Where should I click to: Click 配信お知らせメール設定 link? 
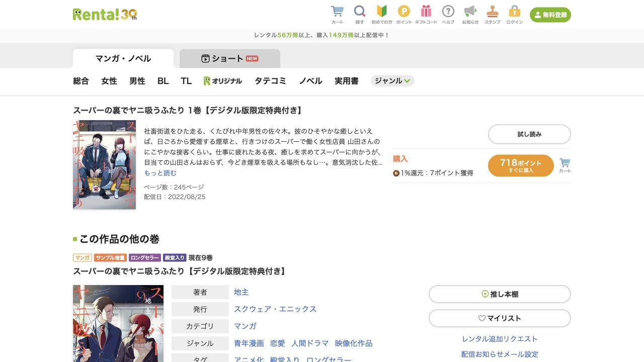click(x=500, y=354)
